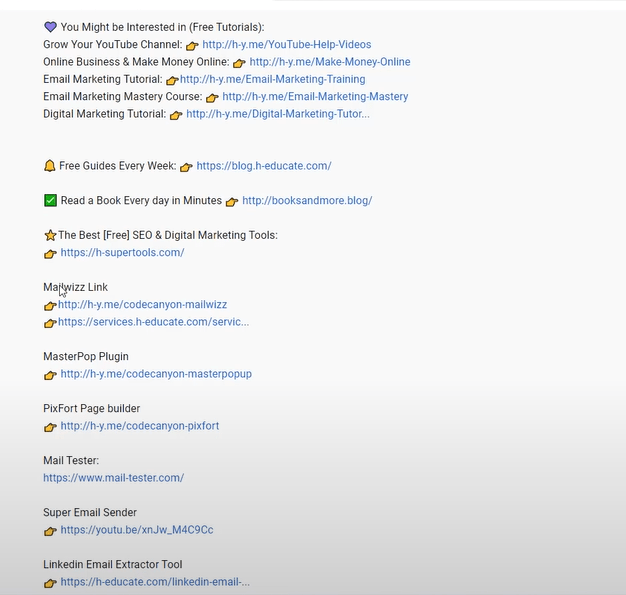Select the 'Mailwizz Link' heading text
Viewport: 626px width, 595px height.
click(75, 287)
